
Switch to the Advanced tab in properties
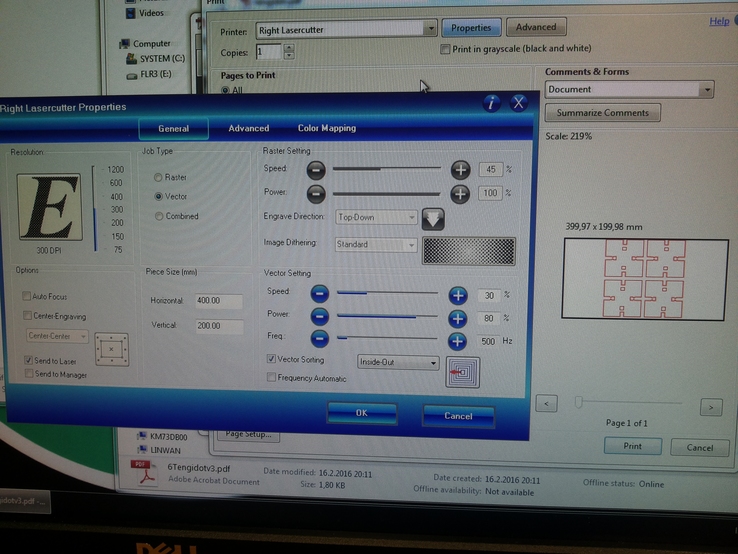[x=249, y=128]
